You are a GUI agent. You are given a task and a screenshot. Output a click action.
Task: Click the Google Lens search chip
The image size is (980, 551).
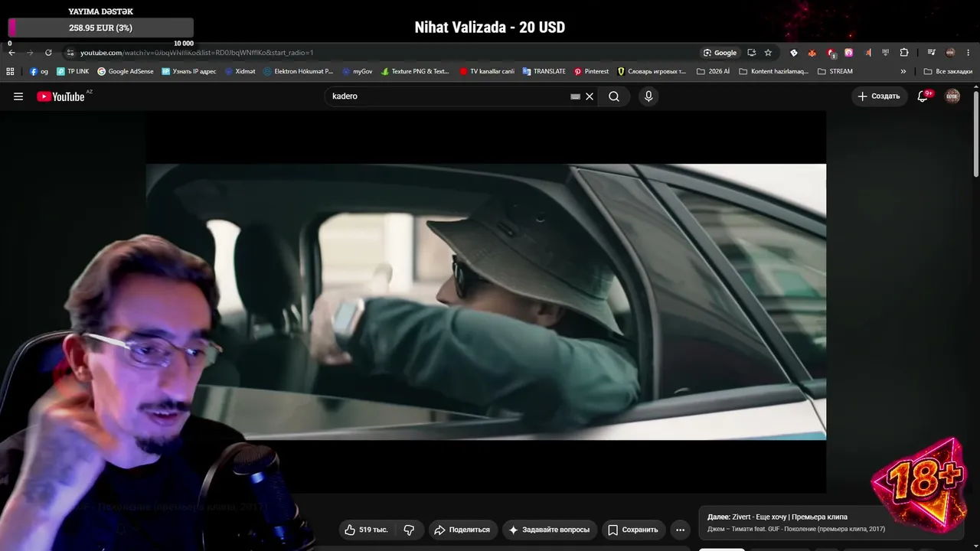pos(720,53)
